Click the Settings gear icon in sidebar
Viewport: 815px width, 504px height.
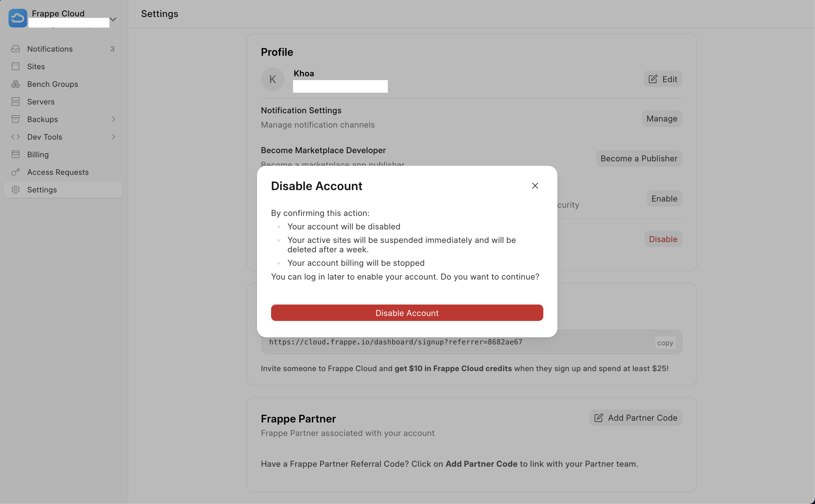pyautogui.click(x=16, y=190)
